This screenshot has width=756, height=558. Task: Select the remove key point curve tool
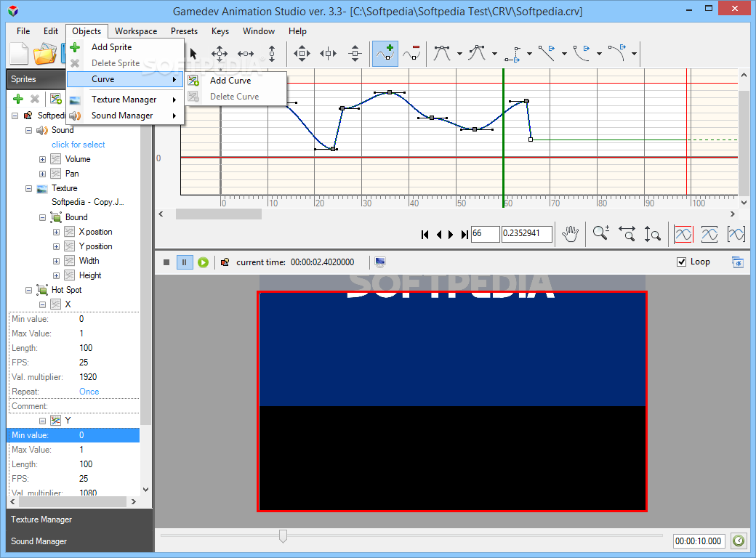coord(411,54)
